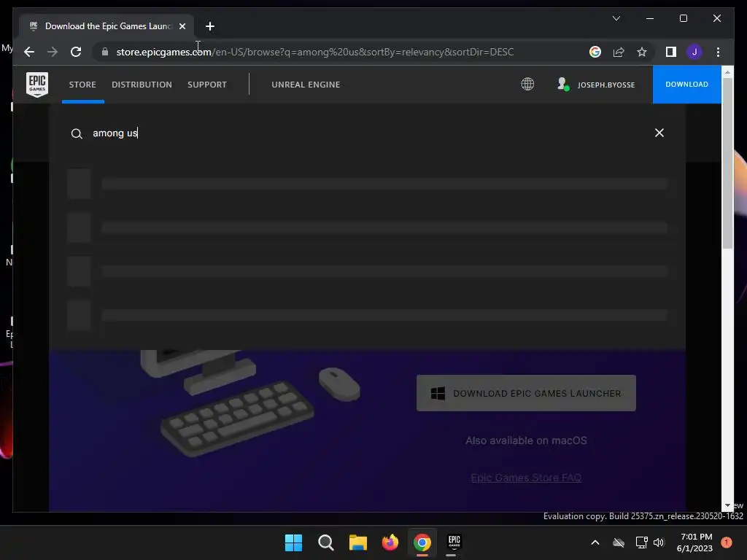Select the Epic Games Launcher tab
This screenshot has height=560, width=747.
click(107, 26)
